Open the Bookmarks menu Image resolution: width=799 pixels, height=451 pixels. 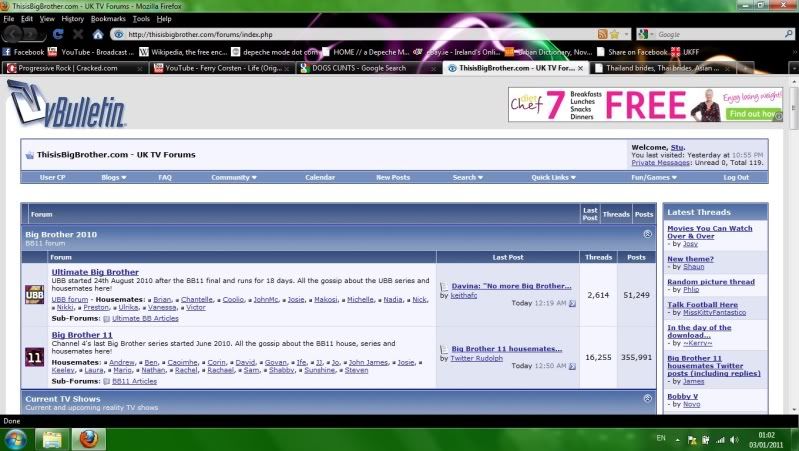pos(108,19)
